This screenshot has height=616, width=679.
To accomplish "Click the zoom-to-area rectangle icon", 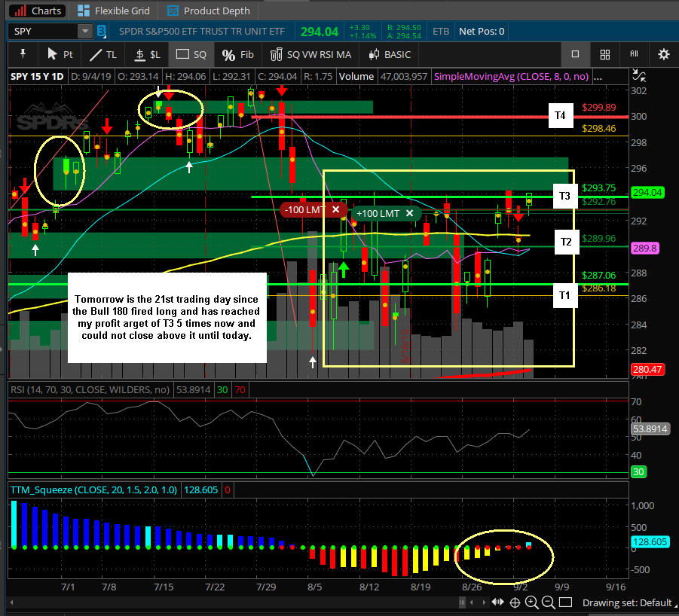I will click(x=565, y=602).
